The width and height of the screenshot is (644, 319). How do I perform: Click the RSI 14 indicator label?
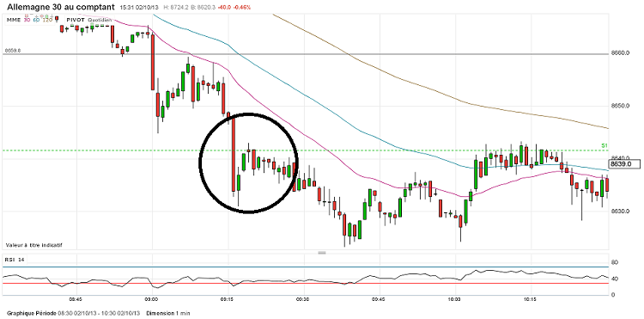[15, 260]
